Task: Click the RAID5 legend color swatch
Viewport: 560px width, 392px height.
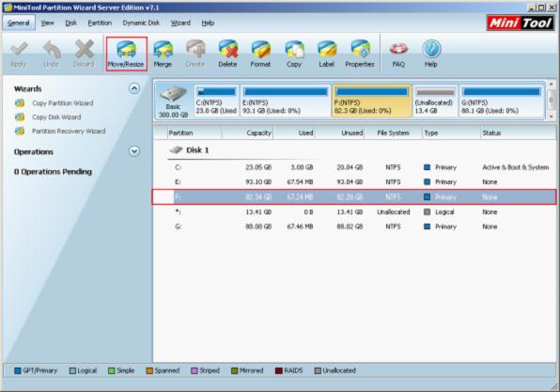Action: [x=278, y=371]
